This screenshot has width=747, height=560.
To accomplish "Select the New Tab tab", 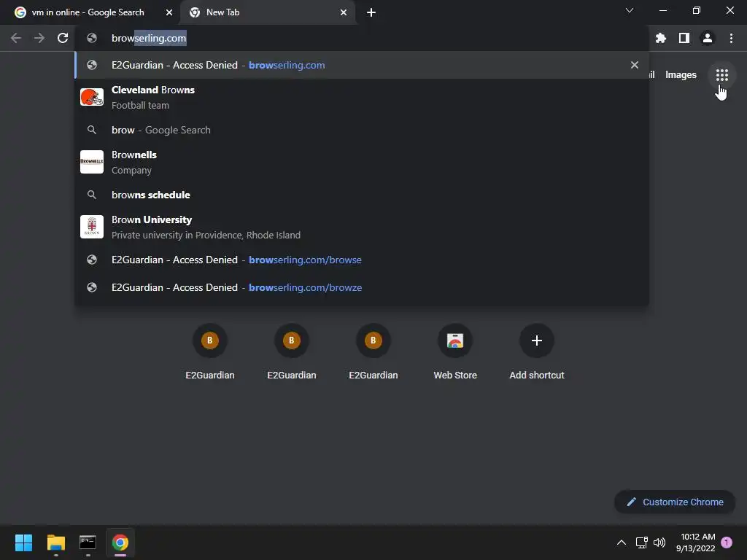I will point(267,12).
